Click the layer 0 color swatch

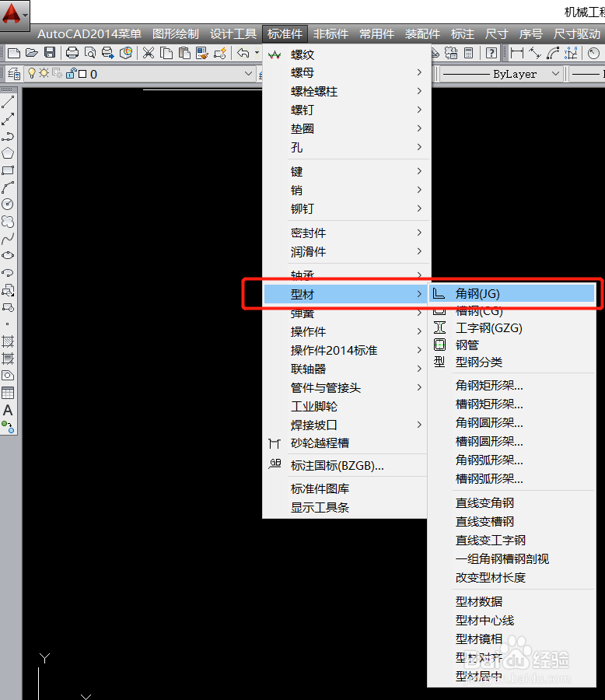point(82,74)
